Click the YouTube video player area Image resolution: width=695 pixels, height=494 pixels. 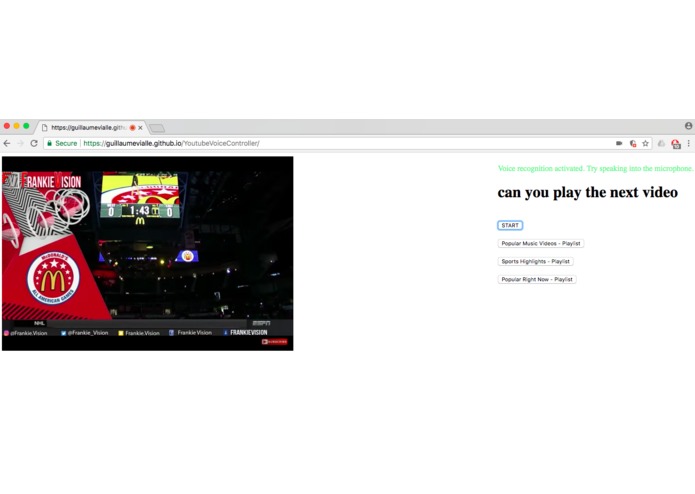[148, 253]
